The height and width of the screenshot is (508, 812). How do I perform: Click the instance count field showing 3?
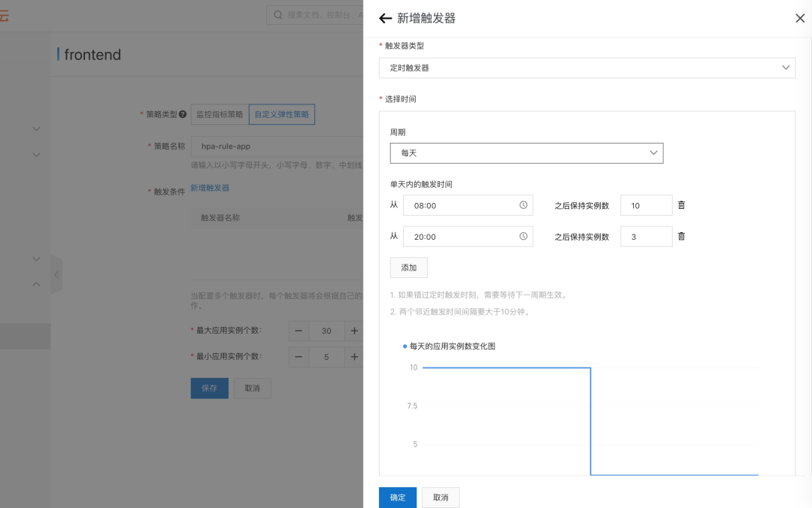tap(646, 237)
